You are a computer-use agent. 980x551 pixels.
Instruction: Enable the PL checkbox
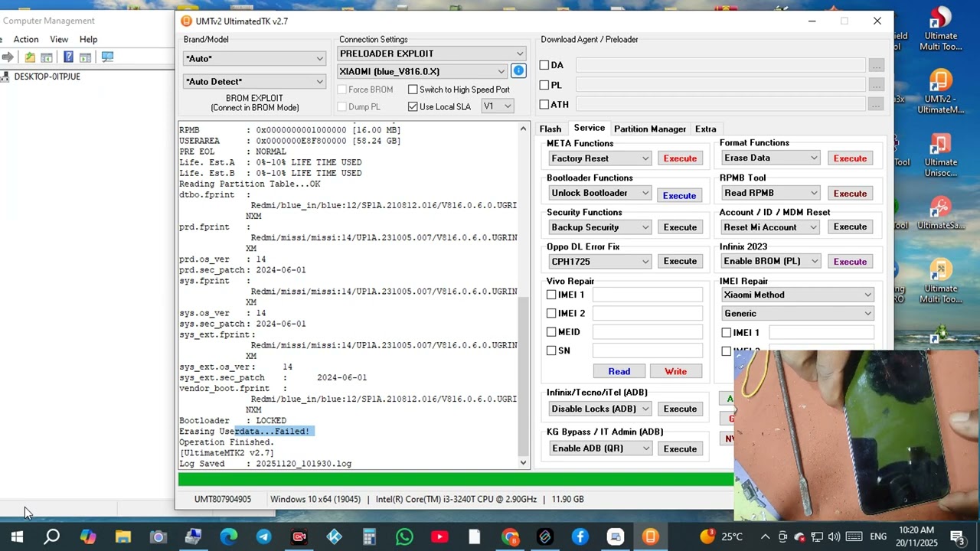pyautogui.click(x=544, y=85)
